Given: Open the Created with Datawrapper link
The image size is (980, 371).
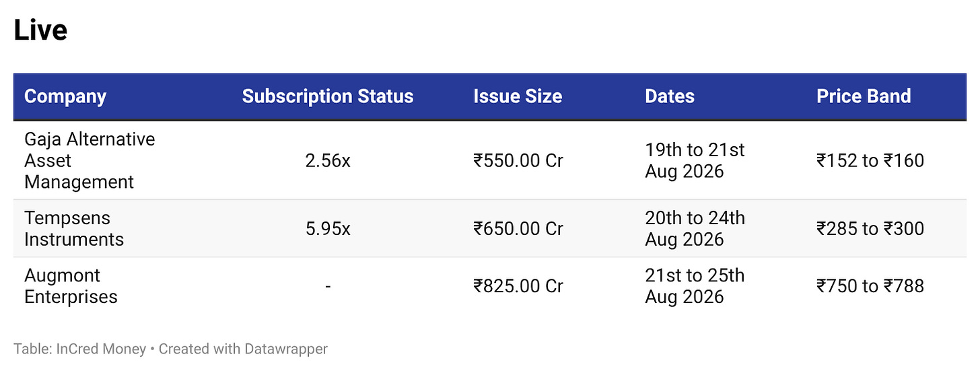Looking at the screenshot, I should pyautogui.click(x=243, y=349).
